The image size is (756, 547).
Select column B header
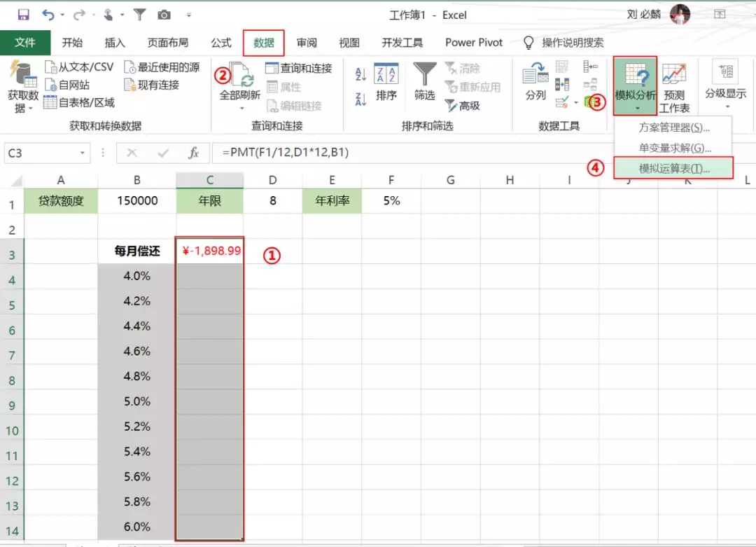pyautogui.click(x=137, y=181)
